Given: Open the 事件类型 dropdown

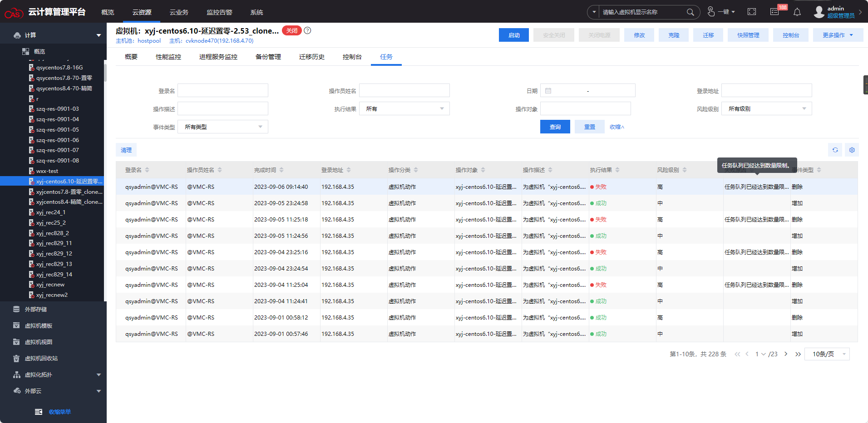Looking at the screenshot, I should (222, 127).
